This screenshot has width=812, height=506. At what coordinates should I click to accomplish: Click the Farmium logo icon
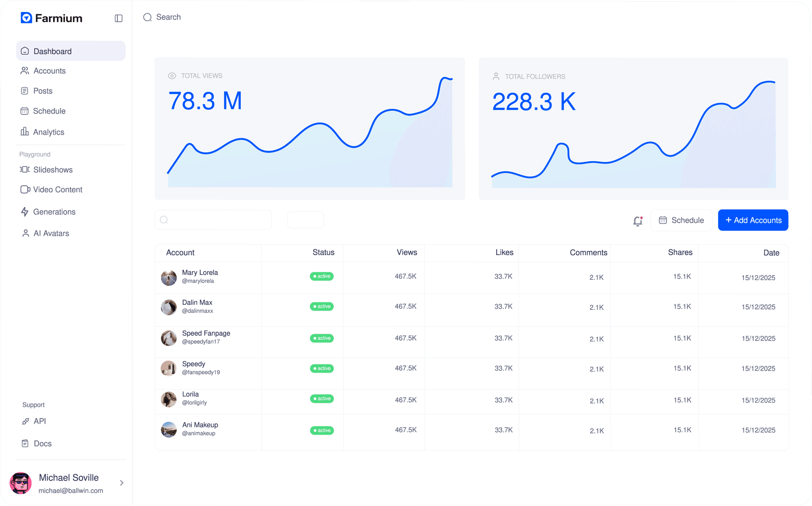(x=26, y=18)
